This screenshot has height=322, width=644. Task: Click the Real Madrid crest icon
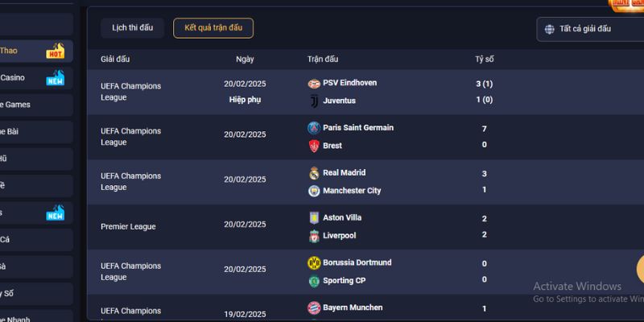[314, 173]
